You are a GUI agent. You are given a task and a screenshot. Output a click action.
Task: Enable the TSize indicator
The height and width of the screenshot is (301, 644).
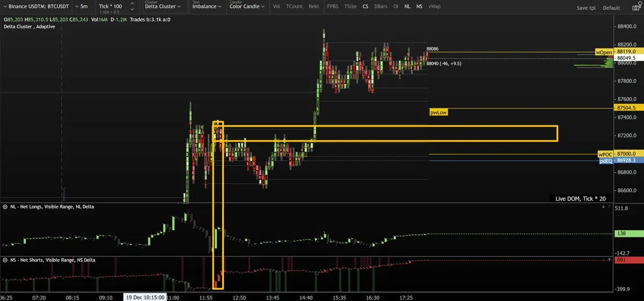pyautogui.click(x=350, y=6)
